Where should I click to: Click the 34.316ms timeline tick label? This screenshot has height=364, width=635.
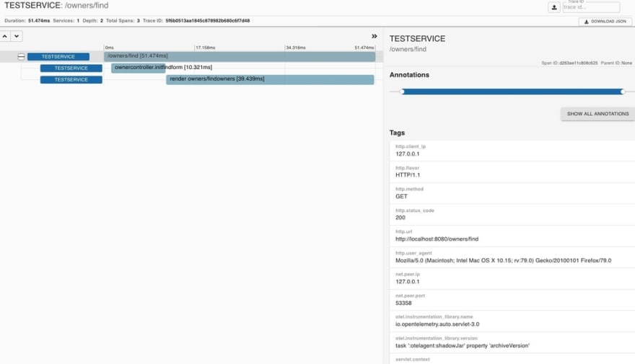pos(296,48)
